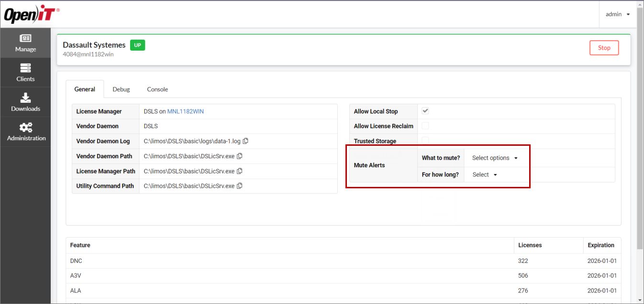The width and height of the screenshot is (644, 304).
Task: Copy the Vendor Daemon Path value
Action: point(240,156)
